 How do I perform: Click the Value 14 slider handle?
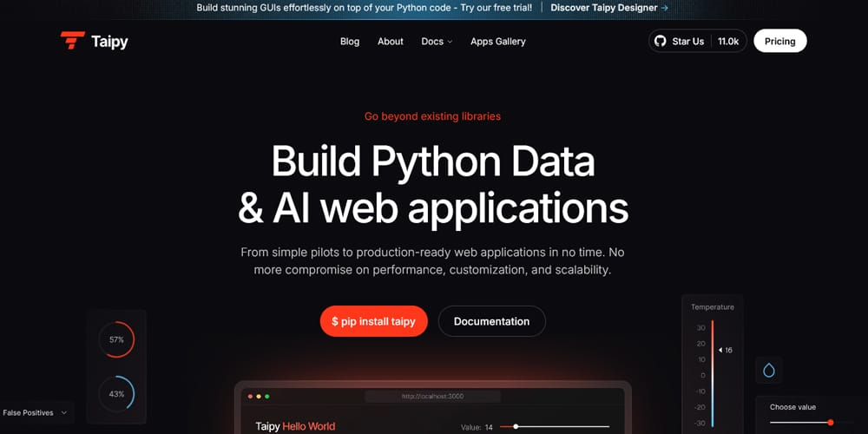click(x=516, y=426)
